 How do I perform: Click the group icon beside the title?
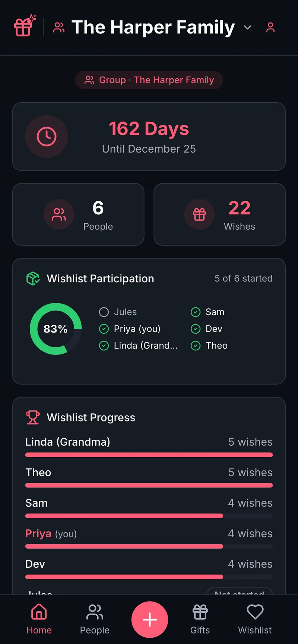coord(59,28)
